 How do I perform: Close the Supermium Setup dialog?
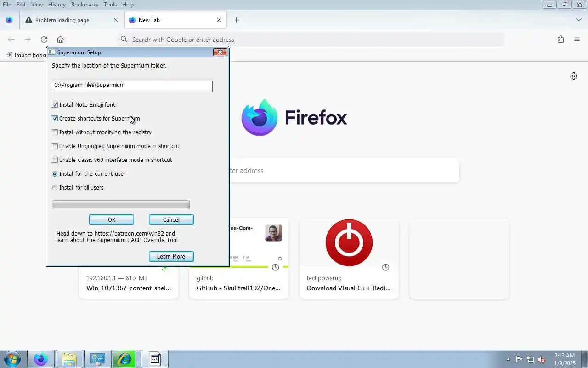[x=220, y=52]
